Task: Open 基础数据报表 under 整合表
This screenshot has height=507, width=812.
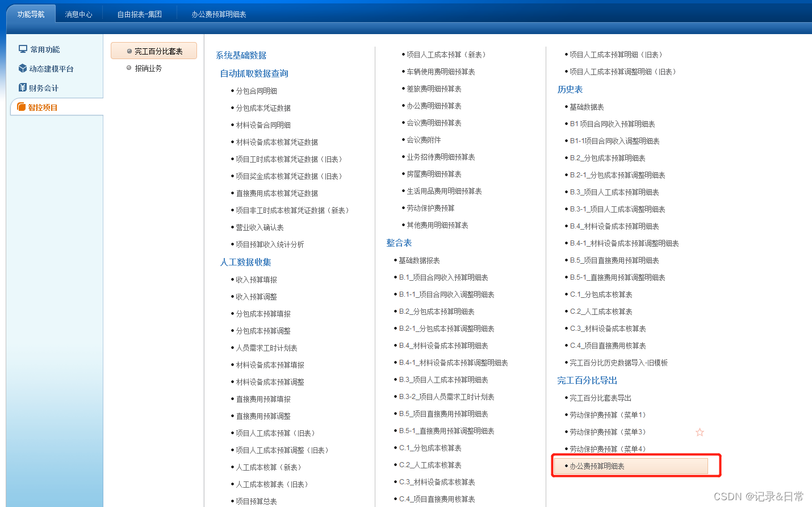Action: point(419,260)
